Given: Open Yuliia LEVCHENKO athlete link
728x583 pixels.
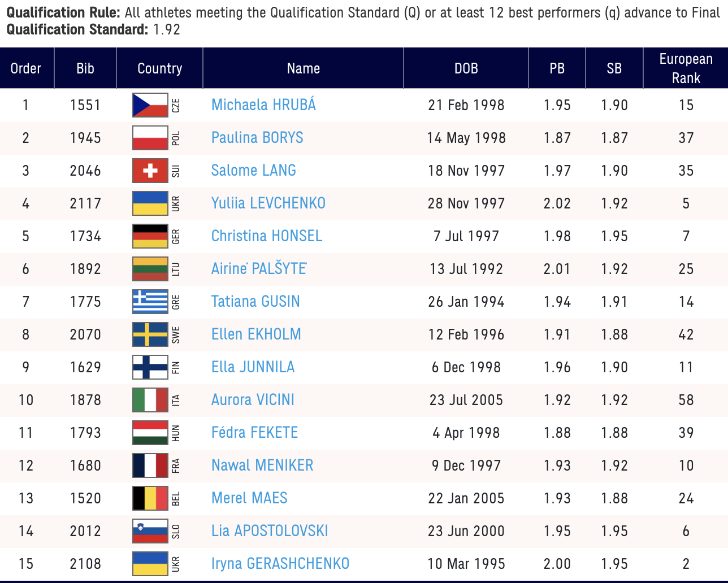Looking at the screenshot, I should 268,203.
